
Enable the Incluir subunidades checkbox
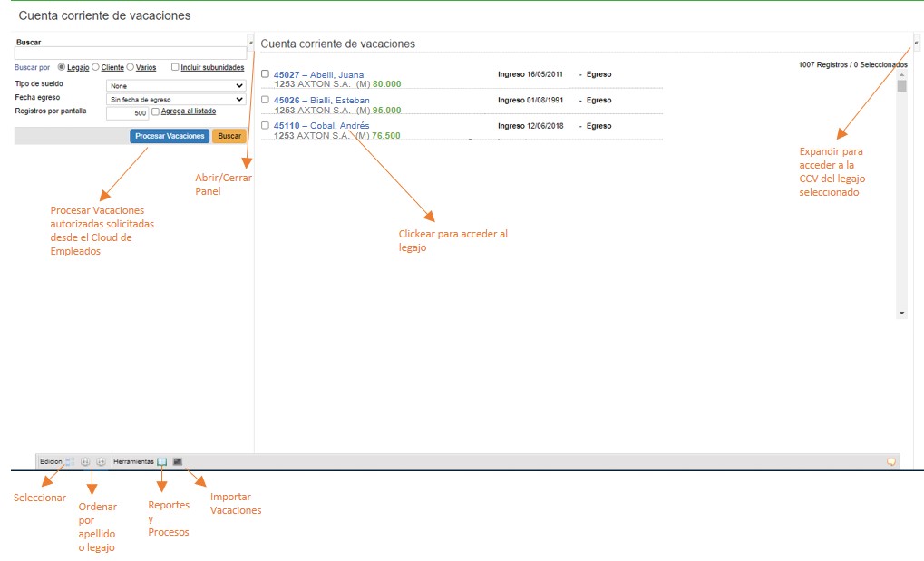coord(175,67)
